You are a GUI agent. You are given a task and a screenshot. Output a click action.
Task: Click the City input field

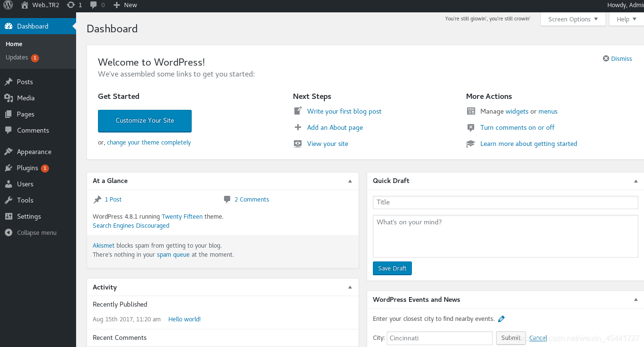439,338
